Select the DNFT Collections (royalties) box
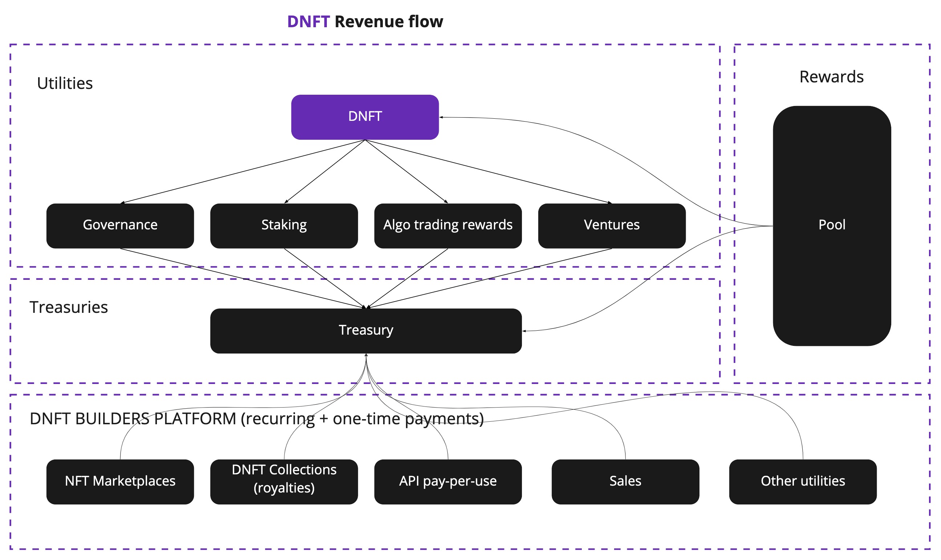Image resolution: width=941 pixels, height=560 pixels. (x=284, y=482)
